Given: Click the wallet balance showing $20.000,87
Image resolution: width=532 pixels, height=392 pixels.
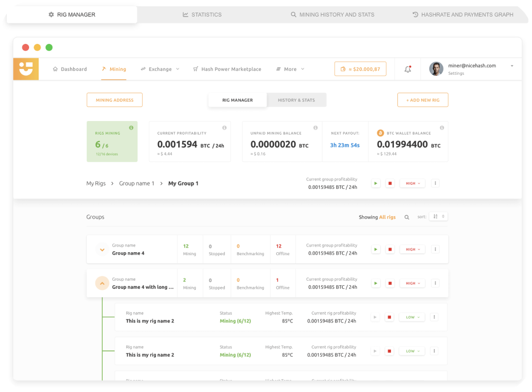Looking at the screenshot, I should click(x=360, y=68).
